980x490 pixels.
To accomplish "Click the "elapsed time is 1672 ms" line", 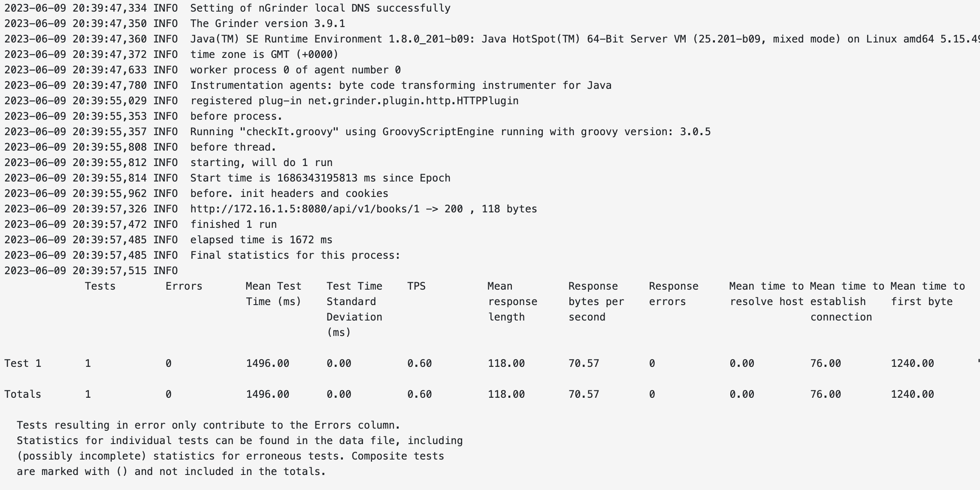I will [x=261, y=240].
